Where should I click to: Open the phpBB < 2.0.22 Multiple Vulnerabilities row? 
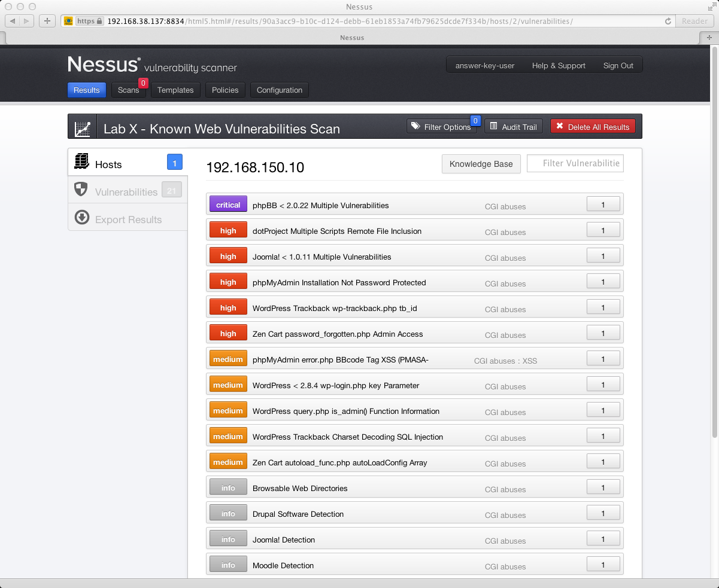[414, 204]
